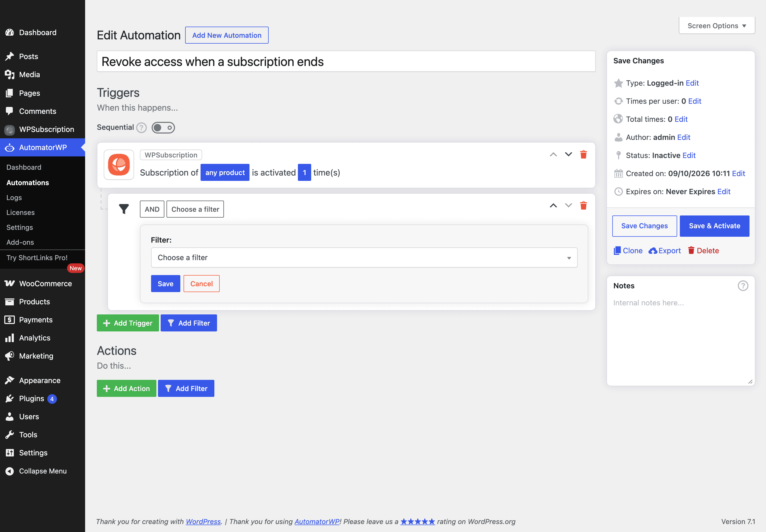
Task: Open Add-ons submenu item
Action: 20,242
